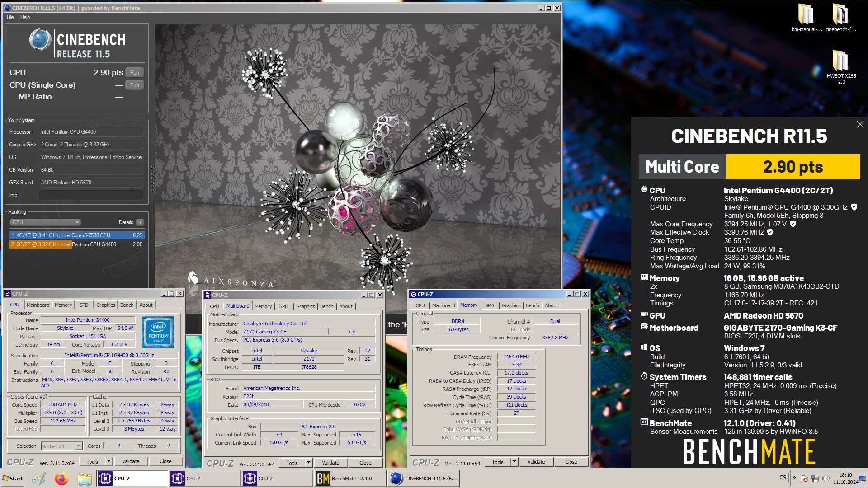This screenshot has height=488, width=868.
Task: Open Graphics tab in right CPU-Z window
Action: (x=511, y=305)
